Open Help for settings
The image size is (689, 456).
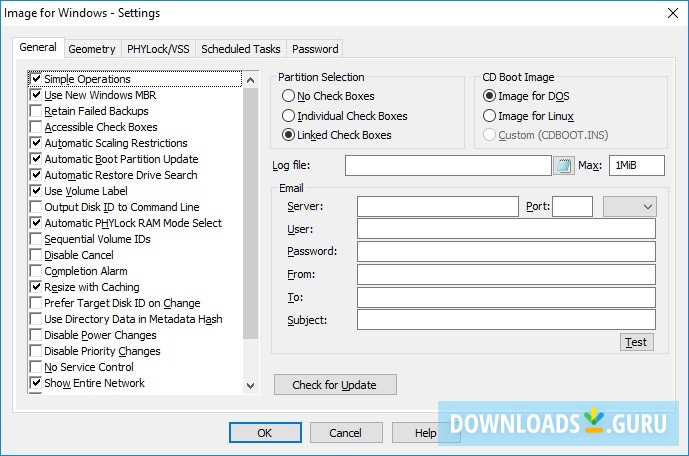pos(425,433)
